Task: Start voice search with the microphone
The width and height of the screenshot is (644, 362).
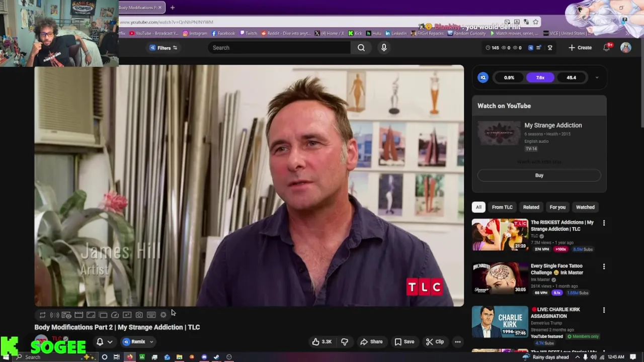Action: (384, 48)
